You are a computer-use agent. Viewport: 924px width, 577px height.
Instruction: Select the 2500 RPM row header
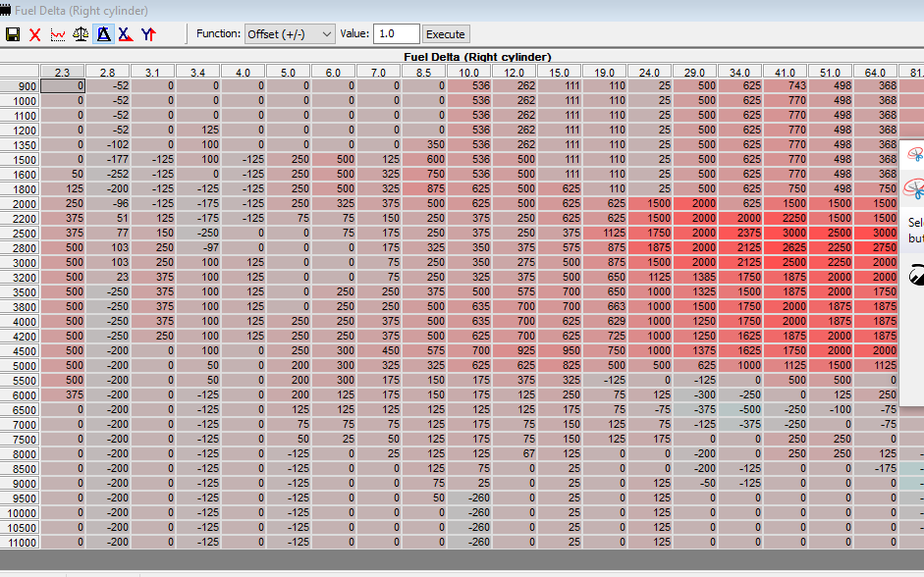point(20,234)
